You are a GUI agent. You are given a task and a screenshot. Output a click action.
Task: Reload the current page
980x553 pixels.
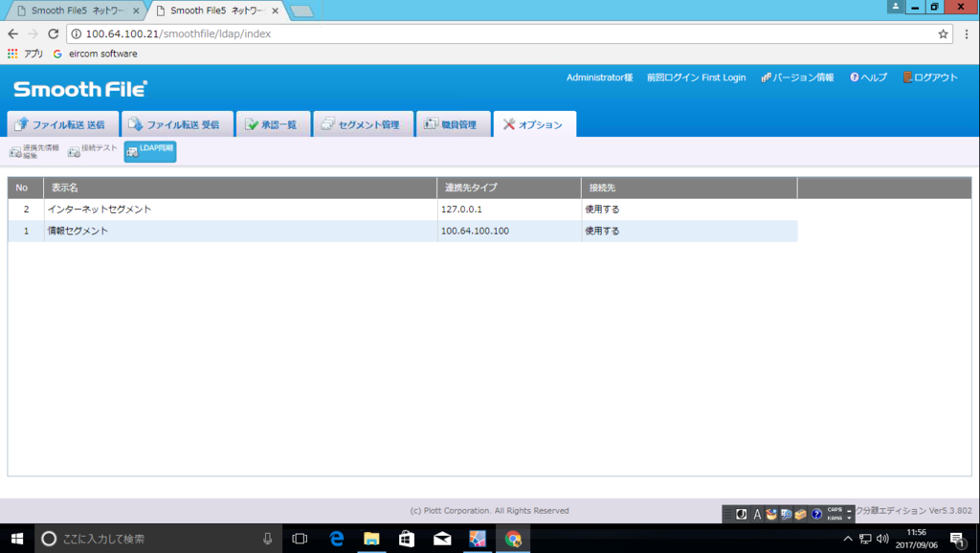click(54, 33)
